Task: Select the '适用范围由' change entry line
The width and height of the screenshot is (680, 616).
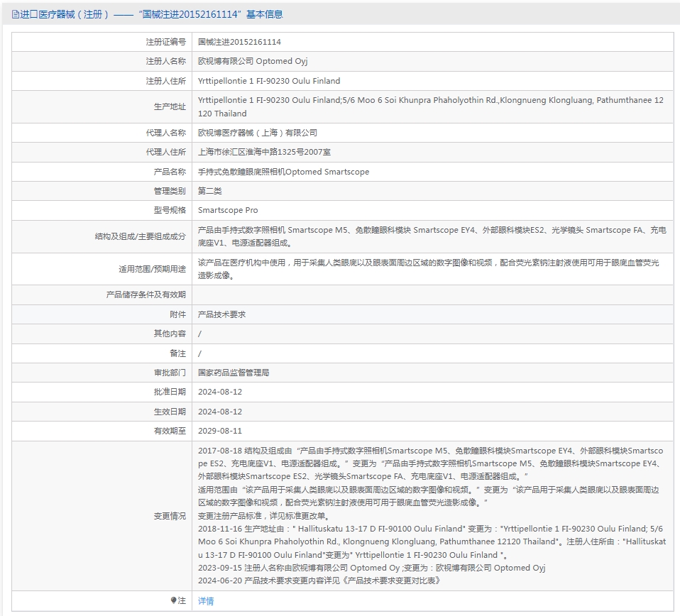Action: coord(429,496)
